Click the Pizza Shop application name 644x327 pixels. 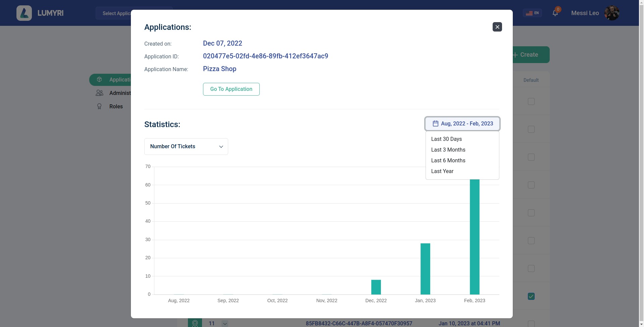point(219,69)
